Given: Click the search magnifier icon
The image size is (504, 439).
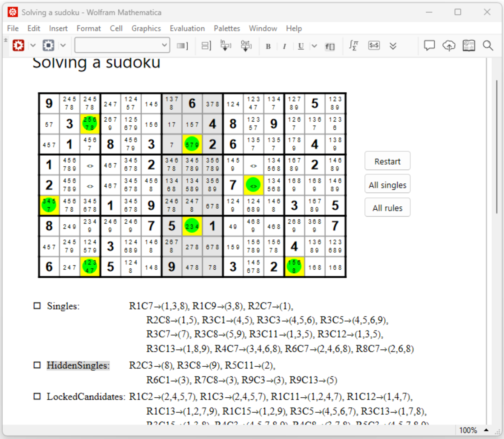Looking at the screenshot, I should coord(488,46).
